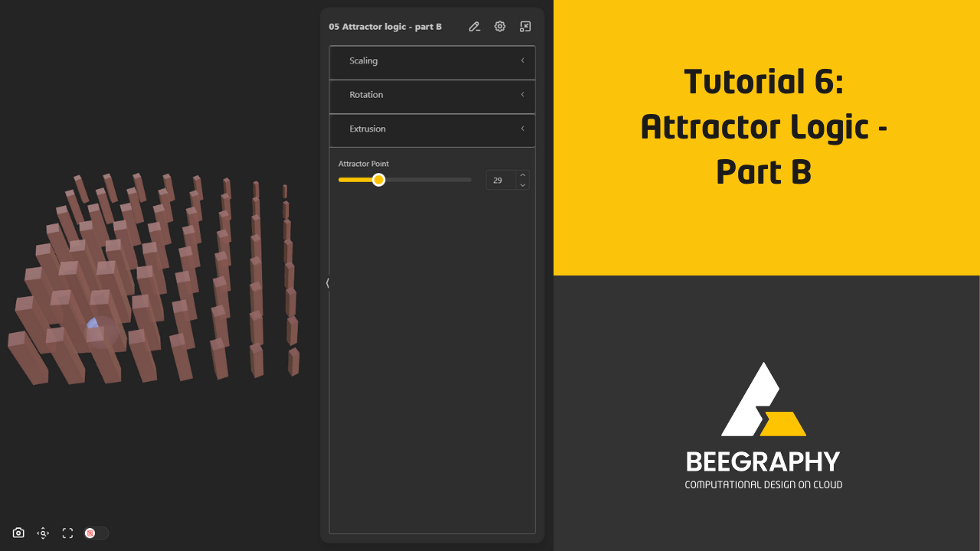This screenshot has width=980, height=551.
Task: Increase Attractor Point with the up stepper arrow
Action: (522, 174)
